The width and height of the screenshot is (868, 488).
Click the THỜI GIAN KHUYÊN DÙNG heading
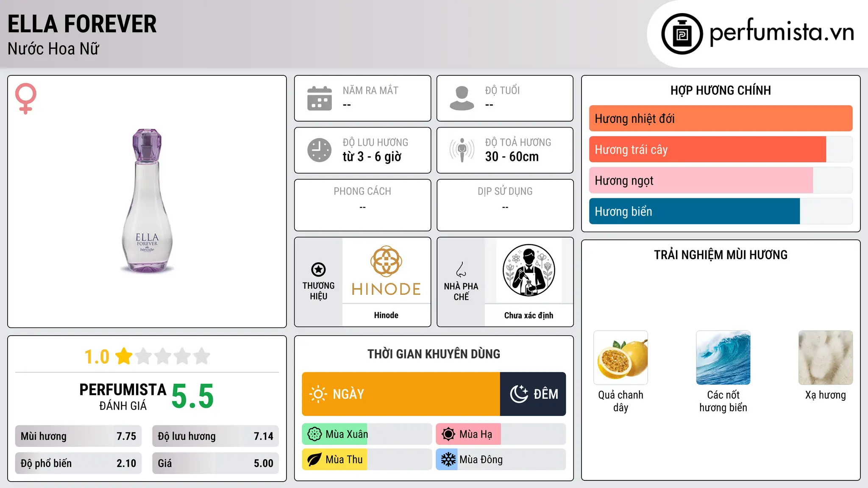click(434, 354)
